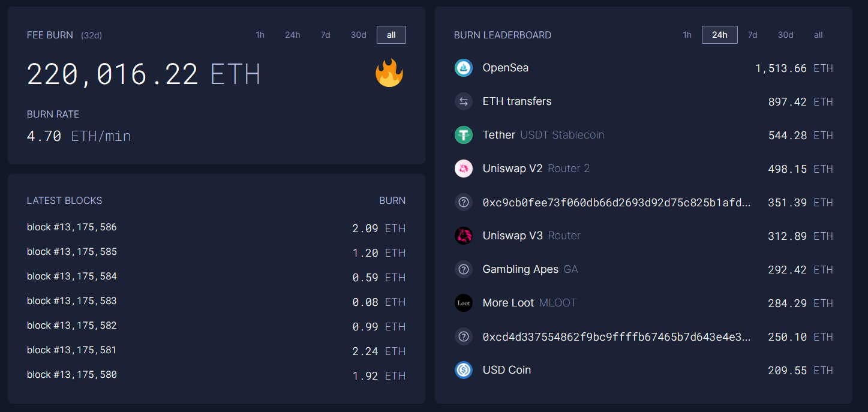This screenshot has width=868, height=412.
Task: Click the 2.09 ETH burn value
Action: click(379, 228)
